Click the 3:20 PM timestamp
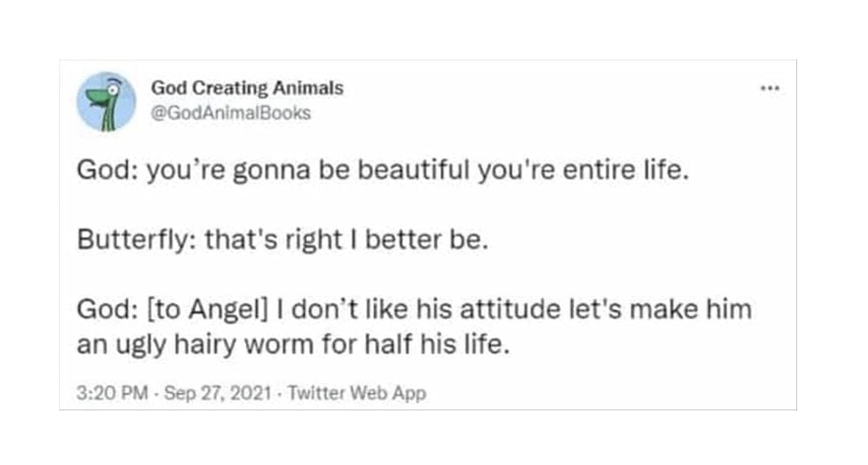This screenshot has width=868, height=465. [x=112, y=393]
